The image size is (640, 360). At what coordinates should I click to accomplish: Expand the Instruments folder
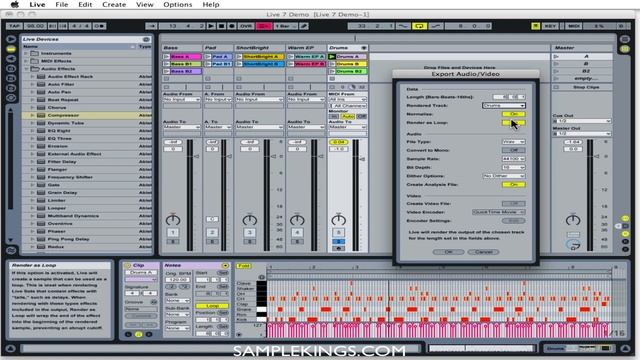(x=26, y=53)
